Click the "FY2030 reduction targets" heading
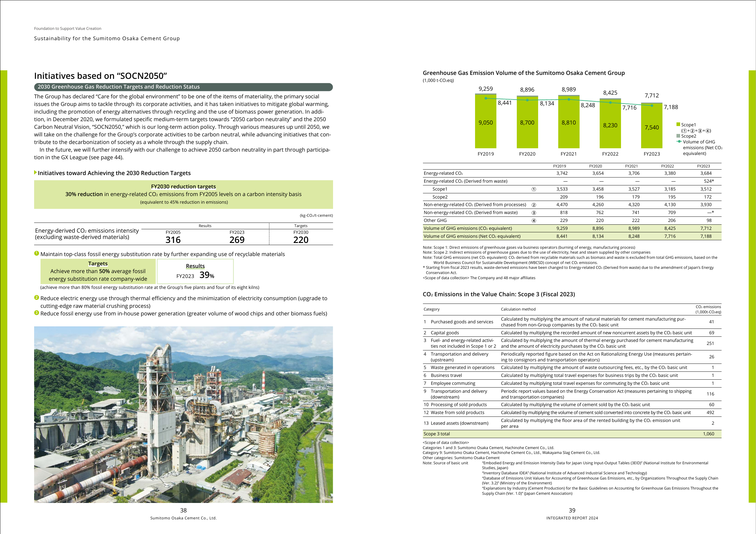 (183, 186)
